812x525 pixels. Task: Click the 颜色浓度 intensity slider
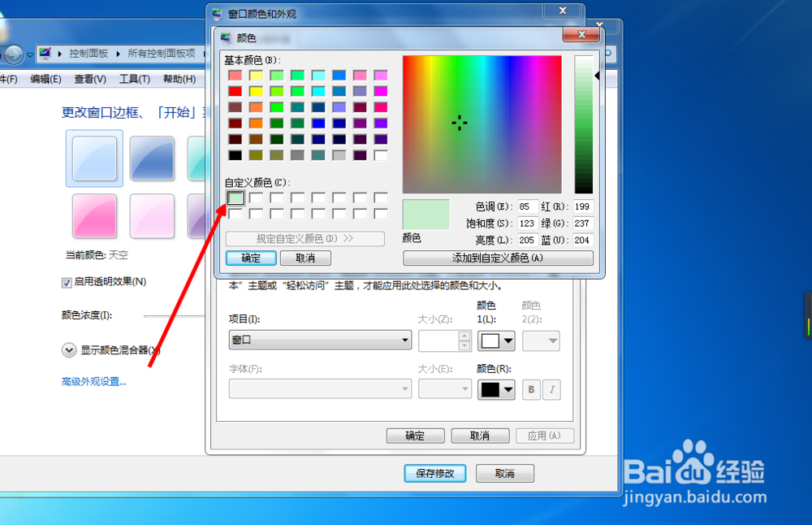[175, 315]
